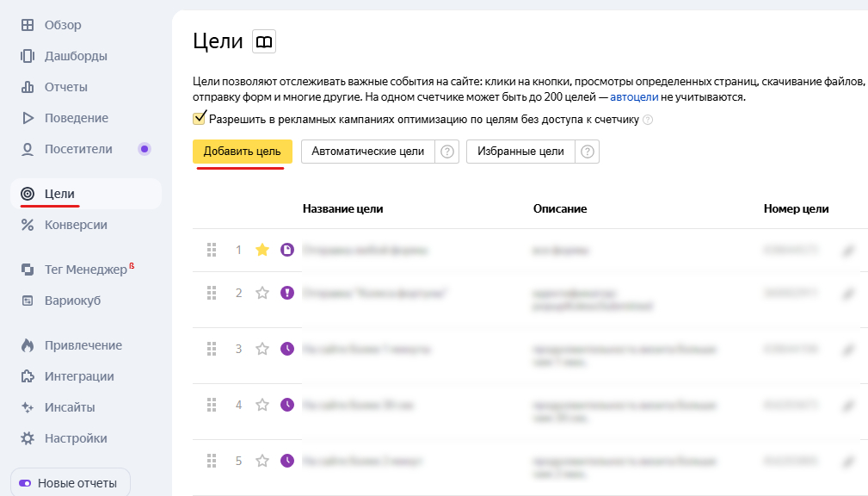Open the goals help book icon
Screen dimensions: 868x496
click(x=264, y=41)
